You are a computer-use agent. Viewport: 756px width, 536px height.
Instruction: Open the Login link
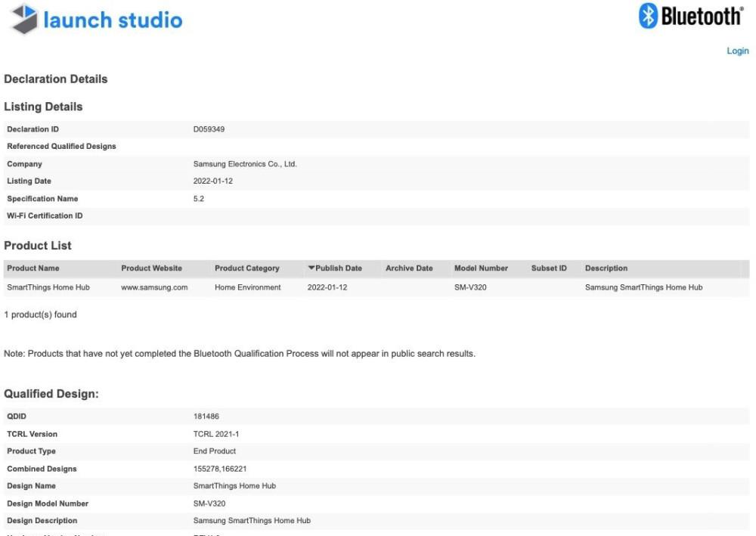tap(738, 51)
